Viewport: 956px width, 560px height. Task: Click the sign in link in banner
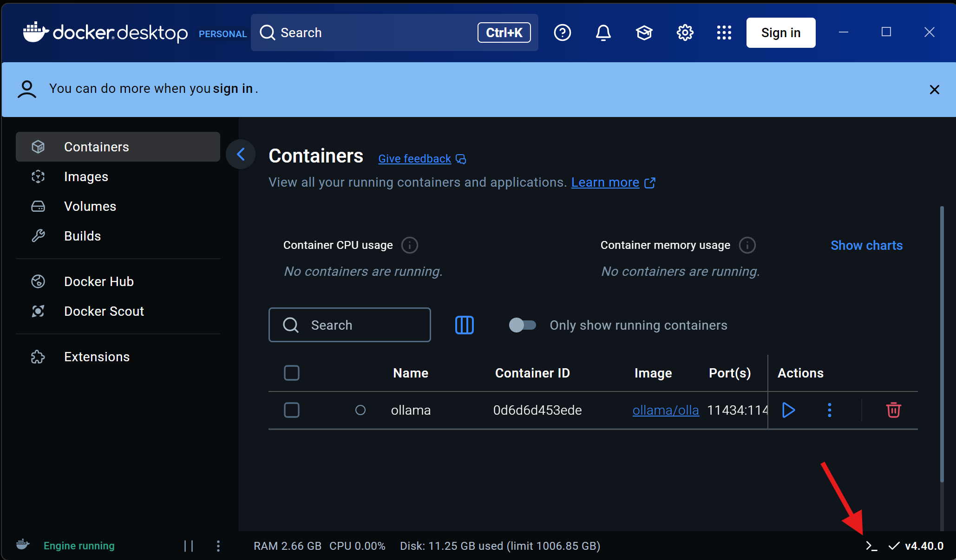(233, 88)
